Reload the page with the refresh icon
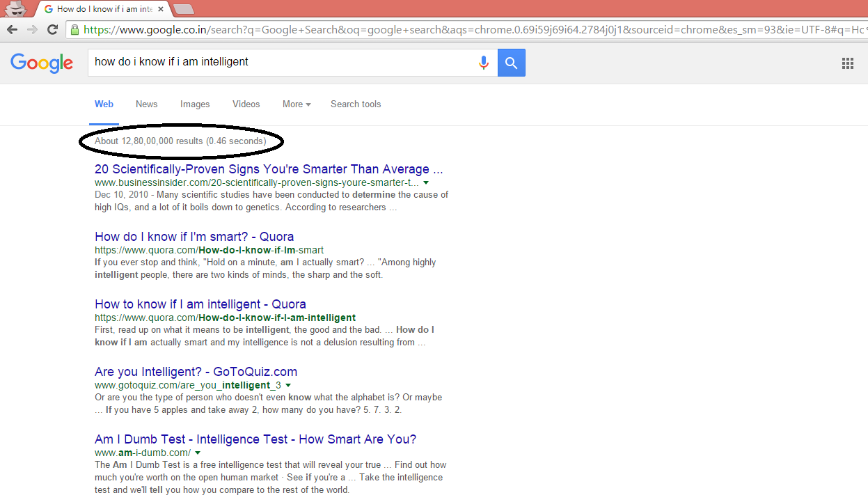Image resolution: width=868 pixels, height=502 pixels. 52,29
